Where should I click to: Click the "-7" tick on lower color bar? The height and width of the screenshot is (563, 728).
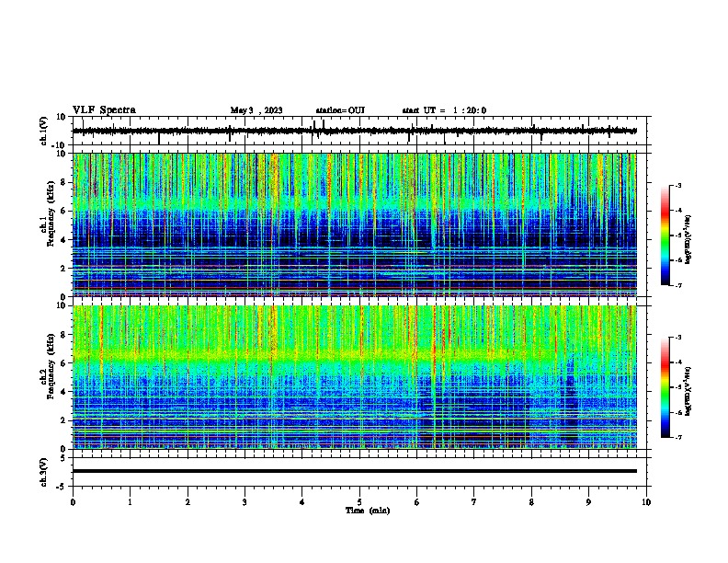tap(677, 437)
